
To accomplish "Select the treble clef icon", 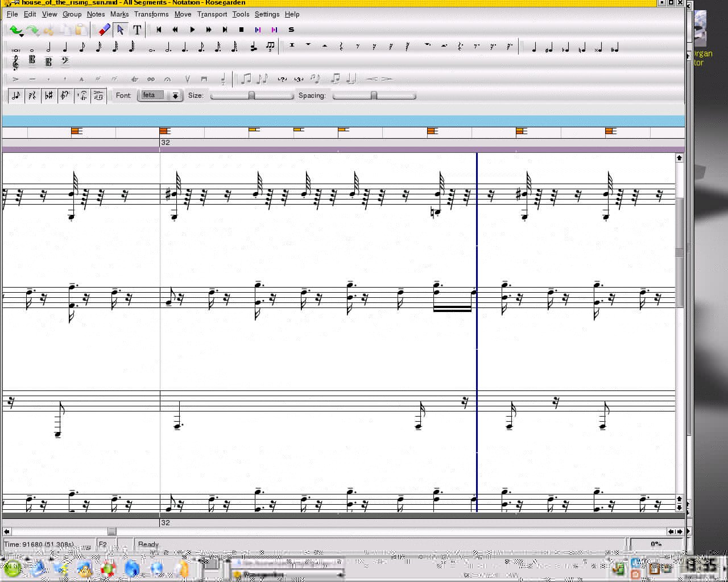I will (x=15, y=62).
